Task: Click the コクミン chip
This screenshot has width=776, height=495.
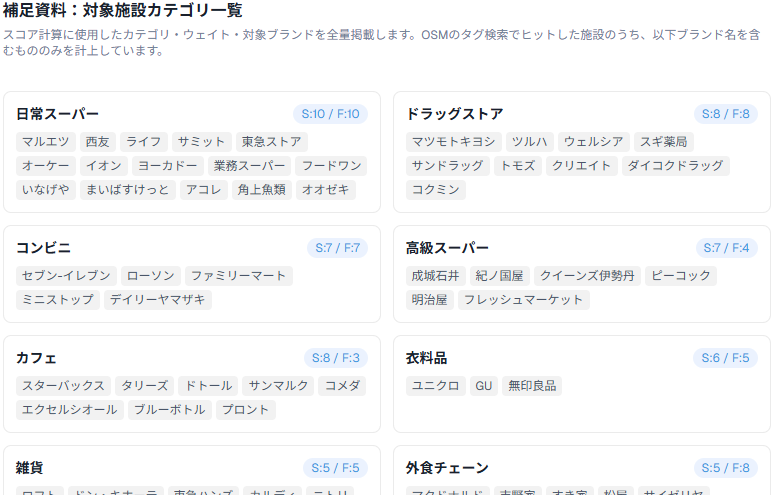Action: 436,190
